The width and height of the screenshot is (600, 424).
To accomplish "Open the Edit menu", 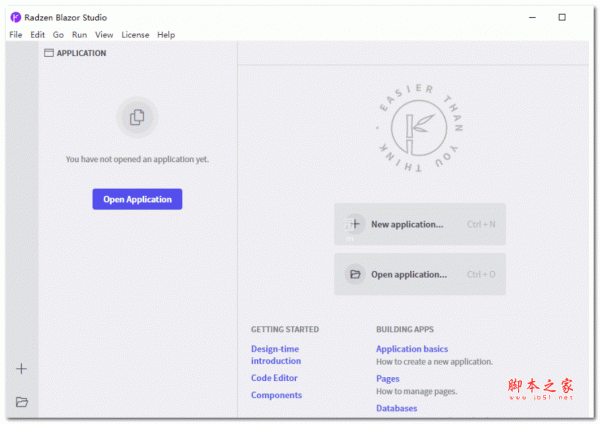I will (38, 35).
